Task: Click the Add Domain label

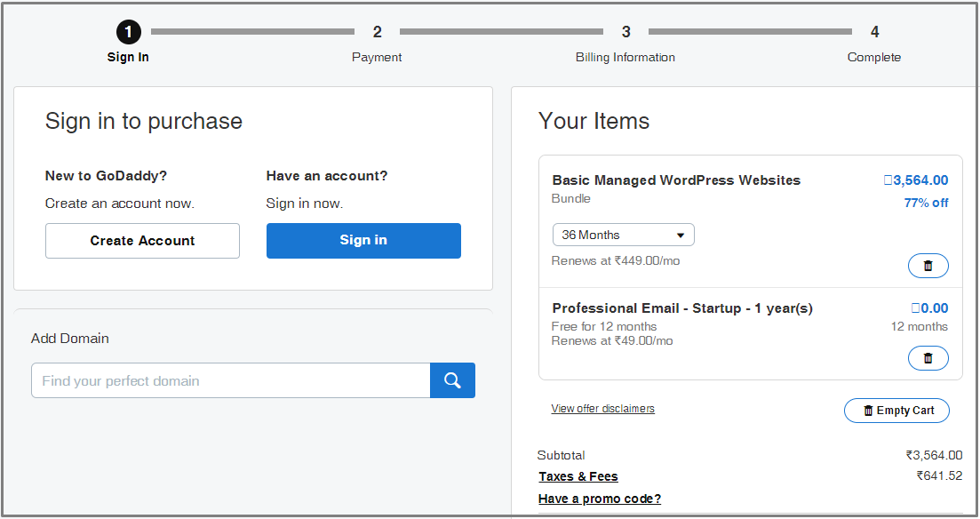Action: click(70, 339)
